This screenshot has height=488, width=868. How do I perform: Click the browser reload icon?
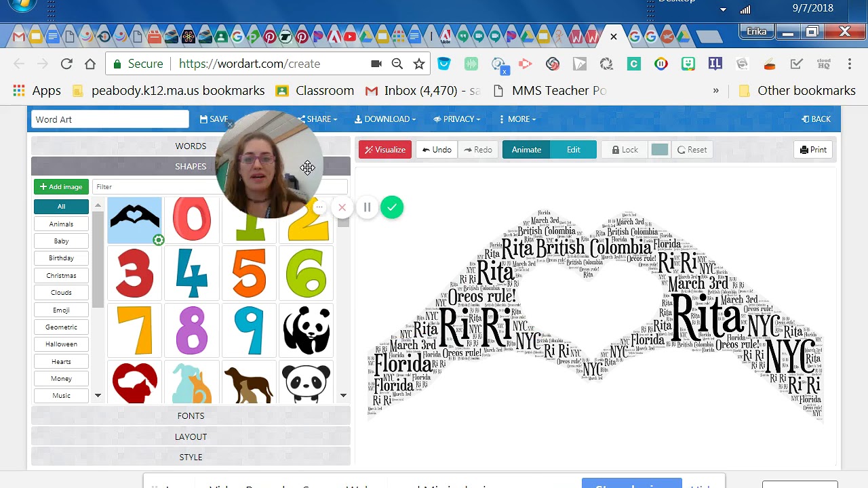[66, 64]
